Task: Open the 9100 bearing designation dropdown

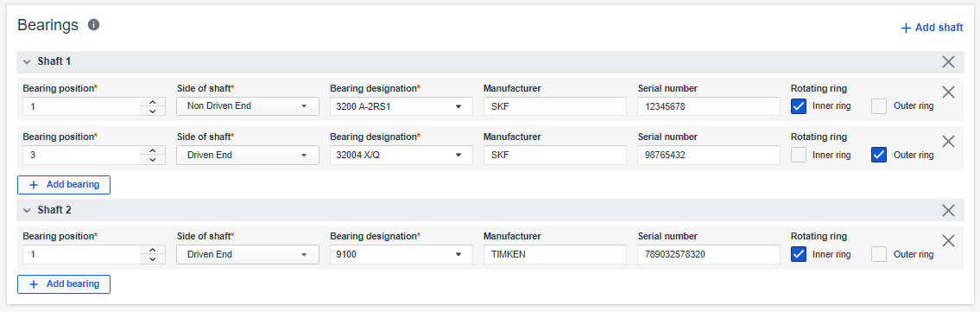Action: point(401,254)
